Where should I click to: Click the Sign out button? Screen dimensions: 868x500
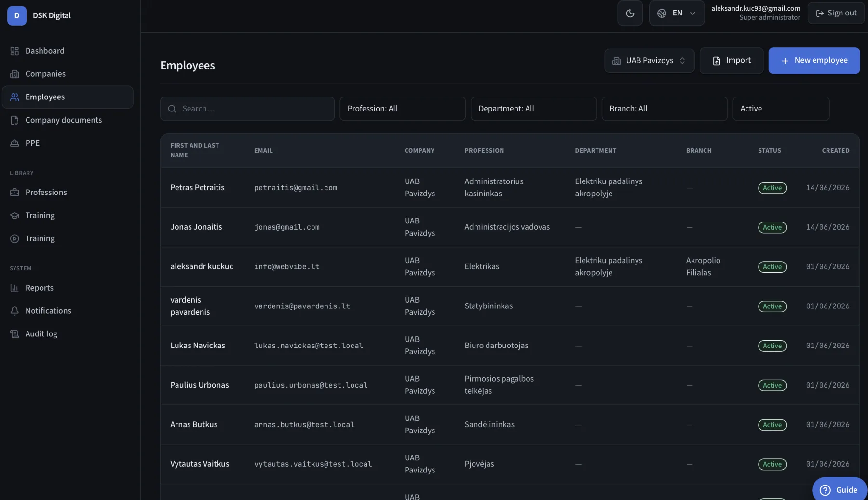[836, 13]
